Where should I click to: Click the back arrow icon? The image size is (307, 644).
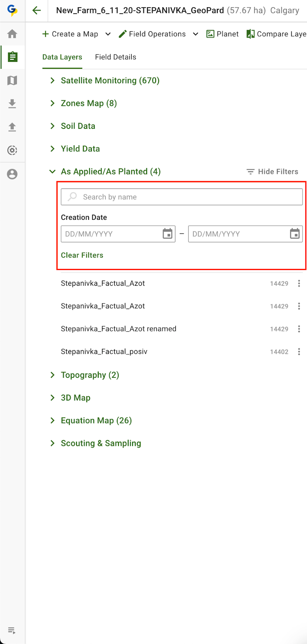(x=37, y=10)
